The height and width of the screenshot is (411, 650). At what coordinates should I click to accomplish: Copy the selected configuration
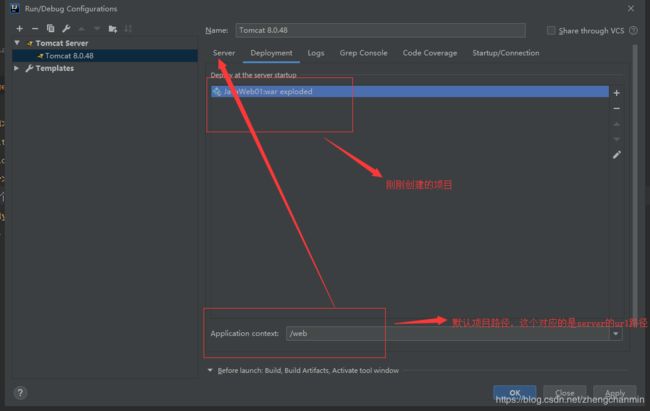(x=50, y=29)
